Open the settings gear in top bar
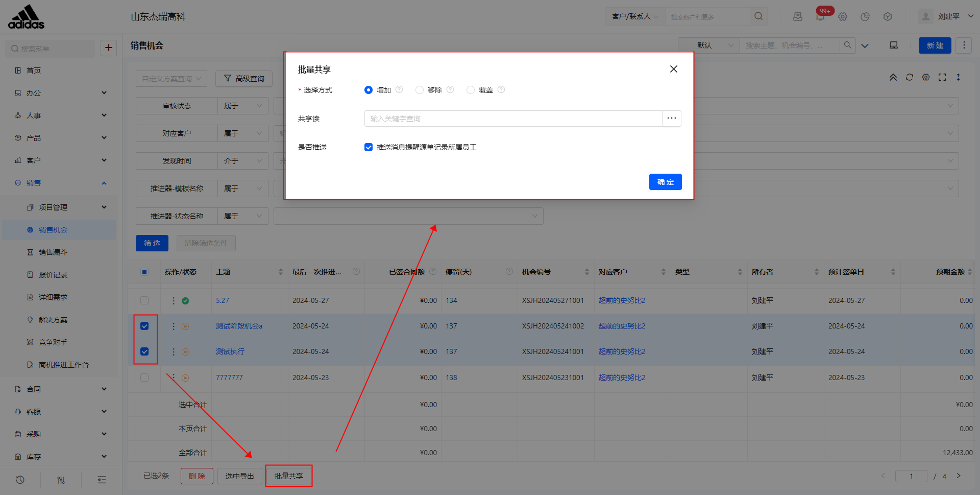Image resolution: width=980 pixels, height=495 pixels. [x=843, y=17]
